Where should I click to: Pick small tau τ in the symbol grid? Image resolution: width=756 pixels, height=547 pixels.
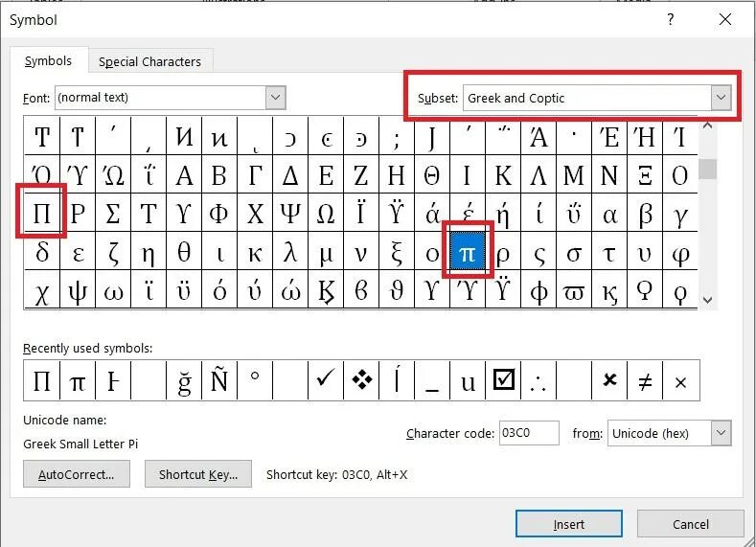pyautogui.click(x=609, y=252)
